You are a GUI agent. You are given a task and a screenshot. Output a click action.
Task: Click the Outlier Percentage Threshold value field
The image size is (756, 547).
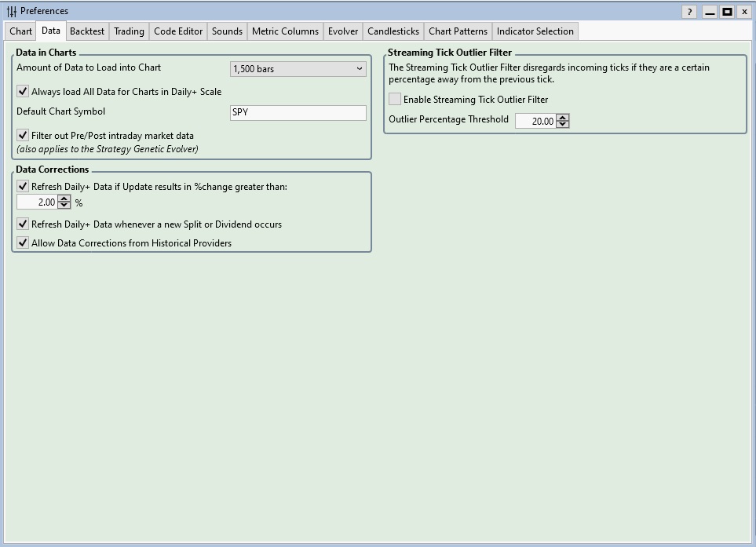tap(535, 121)
